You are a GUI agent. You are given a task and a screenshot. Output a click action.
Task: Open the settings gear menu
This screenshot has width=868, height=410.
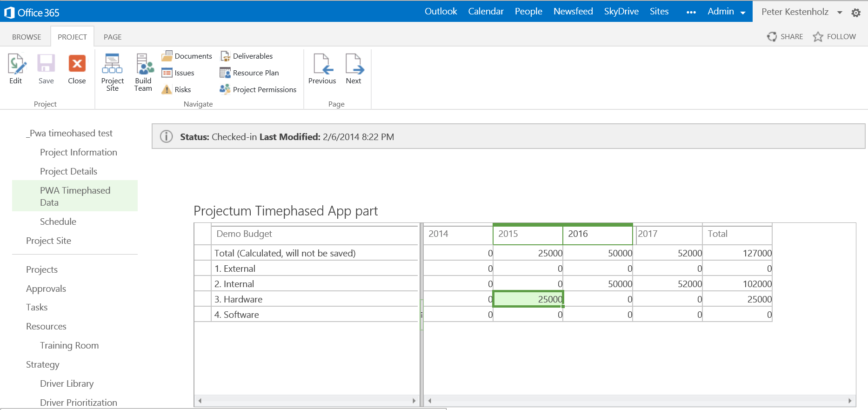pyautogui.click(x=856, y=13)
